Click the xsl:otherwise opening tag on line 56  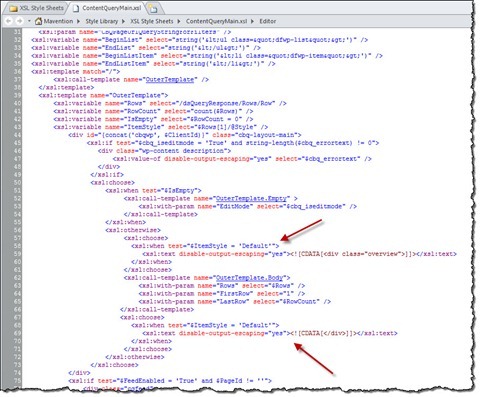click(133, 230)
